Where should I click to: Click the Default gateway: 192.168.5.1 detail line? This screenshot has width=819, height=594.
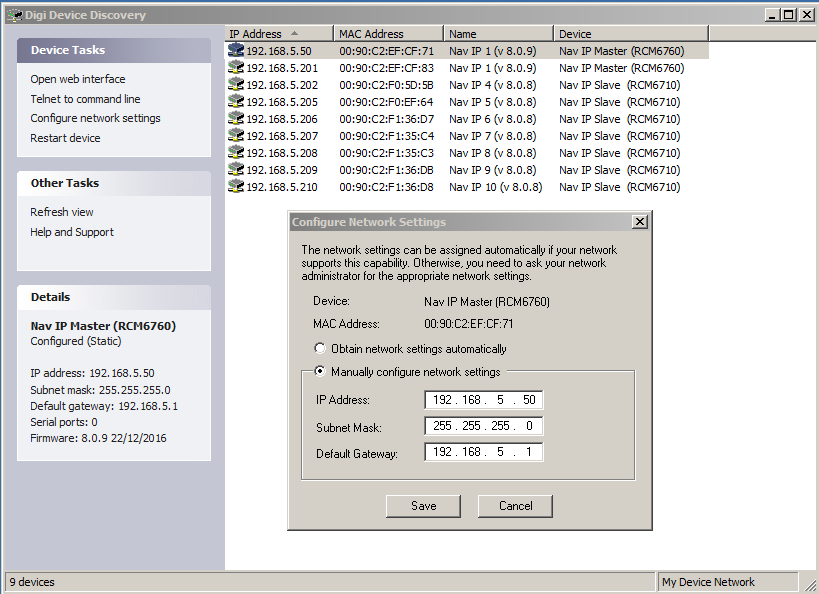(104, 406)
